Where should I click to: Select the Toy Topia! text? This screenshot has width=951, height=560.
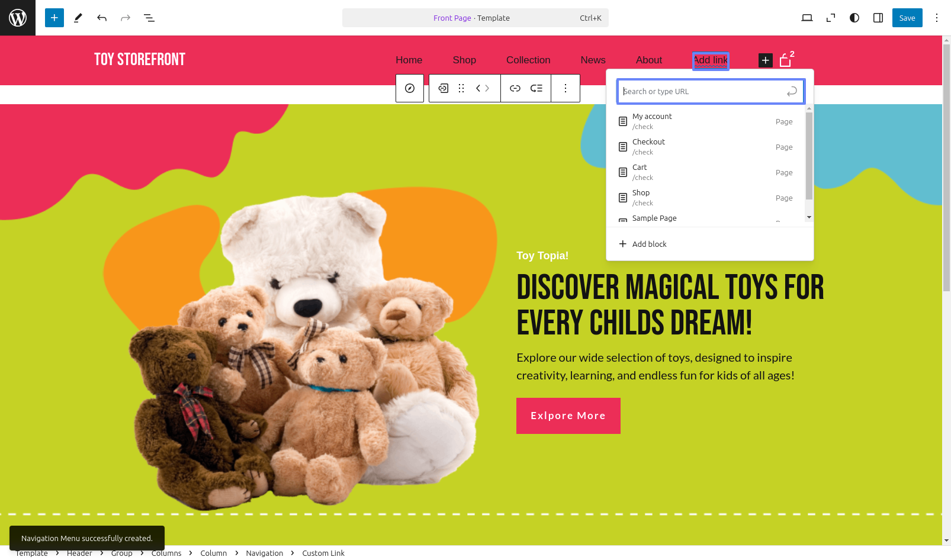click(x=542, y=256)
